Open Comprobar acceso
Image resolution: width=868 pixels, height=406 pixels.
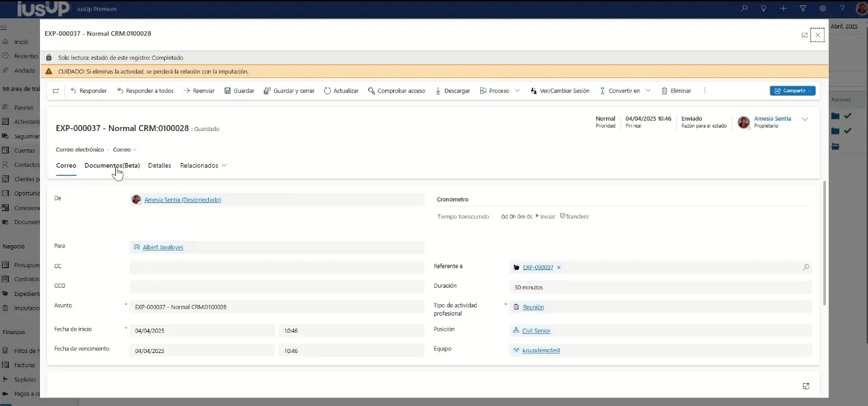(x=397, y=91)
